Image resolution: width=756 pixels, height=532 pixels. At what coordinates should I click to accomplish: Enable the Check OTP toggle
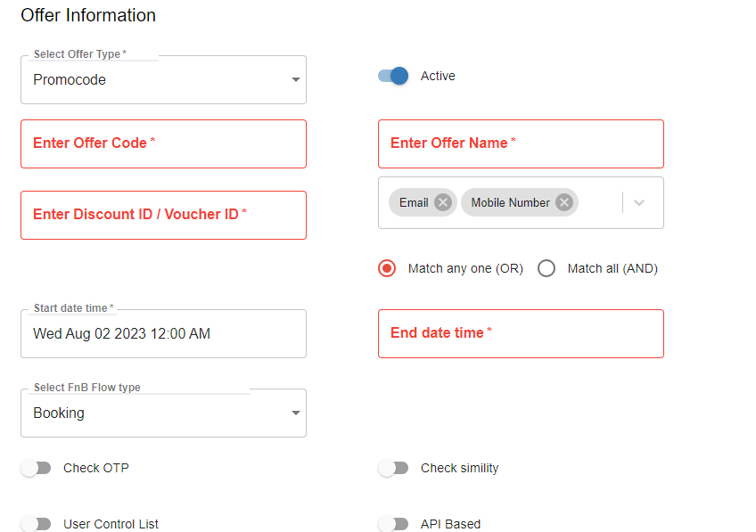36,468
